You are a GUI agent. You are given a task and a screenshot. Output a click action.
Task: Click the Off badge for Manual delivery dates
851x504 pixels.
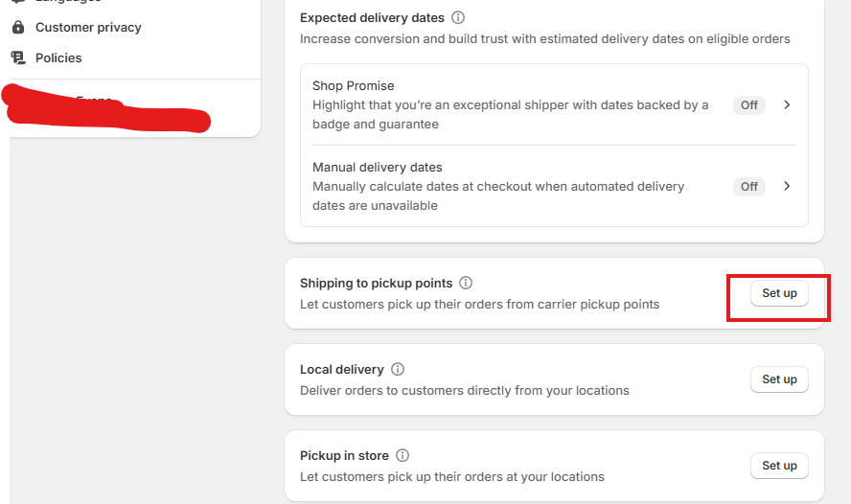point(749,186)
